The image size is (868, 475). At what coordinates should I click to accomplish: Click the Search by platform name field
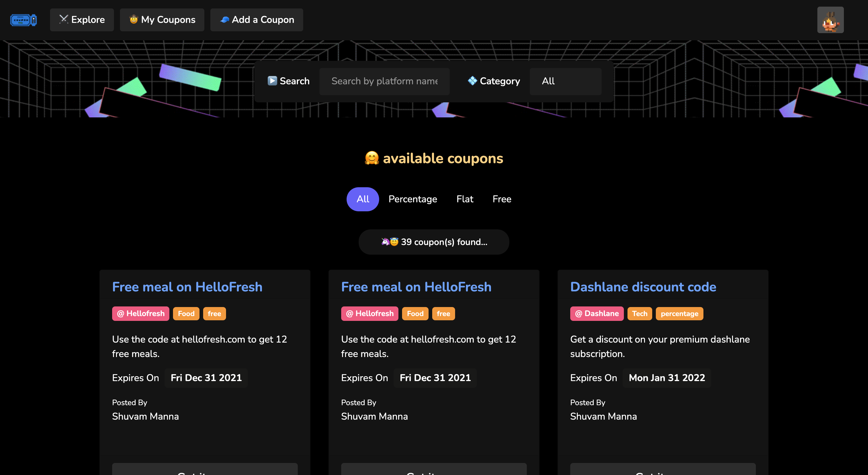pyautogui.click(x=384, y=81)
